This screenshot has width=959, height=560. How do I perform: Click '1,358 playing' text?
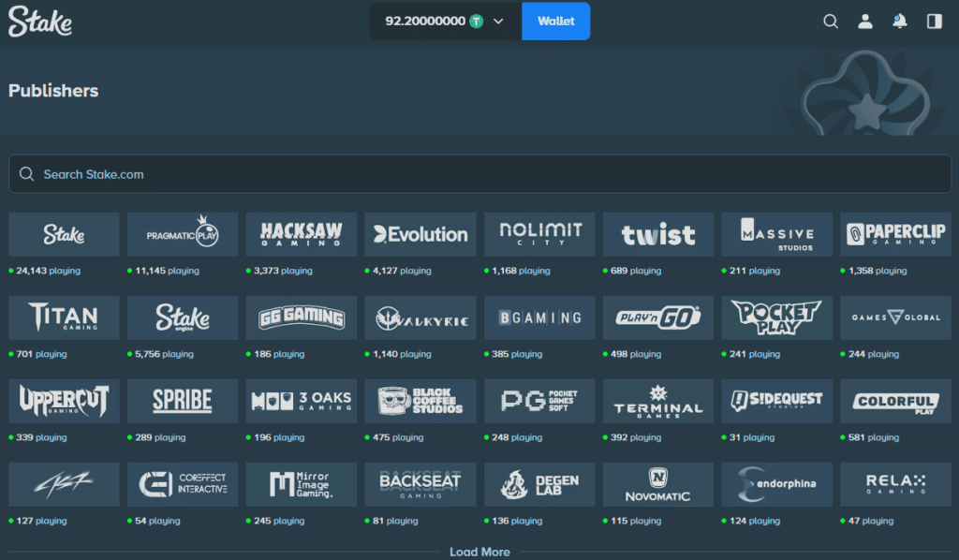pyautogui.click(x=878, y=271)
